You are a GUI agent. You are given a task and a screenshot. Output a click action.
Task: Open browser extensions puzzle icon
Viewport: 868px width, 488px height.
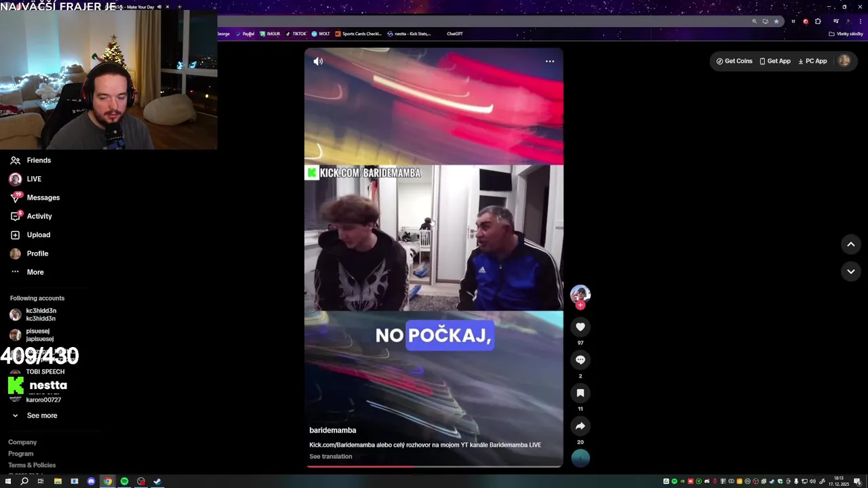[x=818, y=22]
